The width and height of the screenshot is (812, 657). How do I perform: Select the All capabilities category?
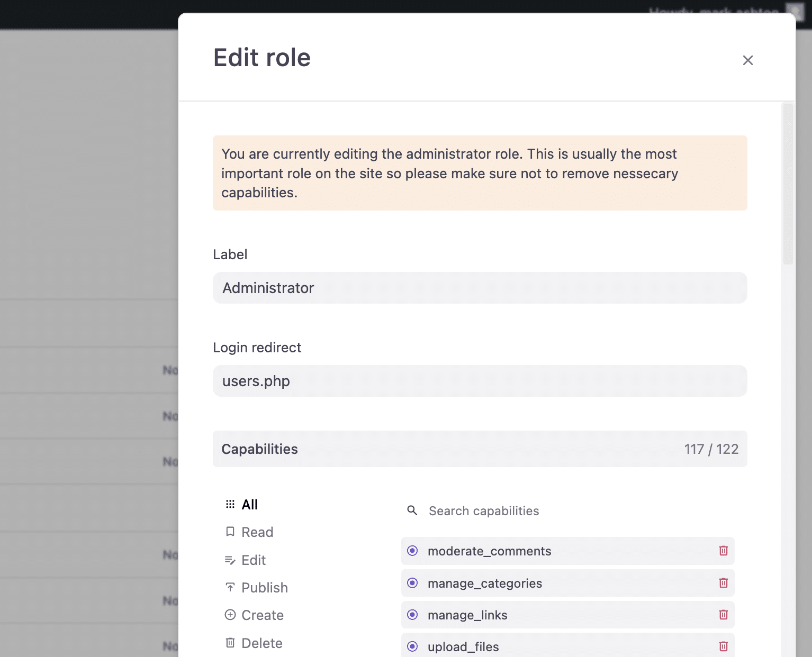coord(241,505)
